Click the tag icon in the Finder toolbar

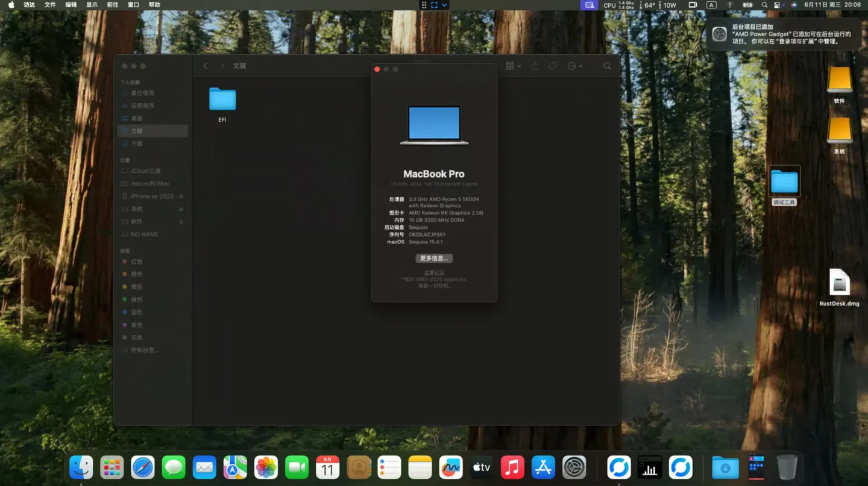[x=553, y=66]
